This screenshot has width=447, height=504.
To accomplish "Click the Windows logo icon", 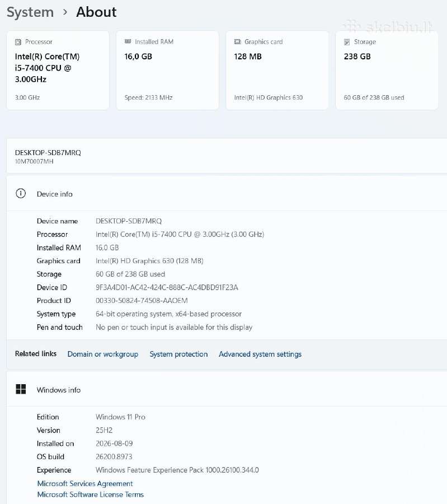I will (21, 389).
